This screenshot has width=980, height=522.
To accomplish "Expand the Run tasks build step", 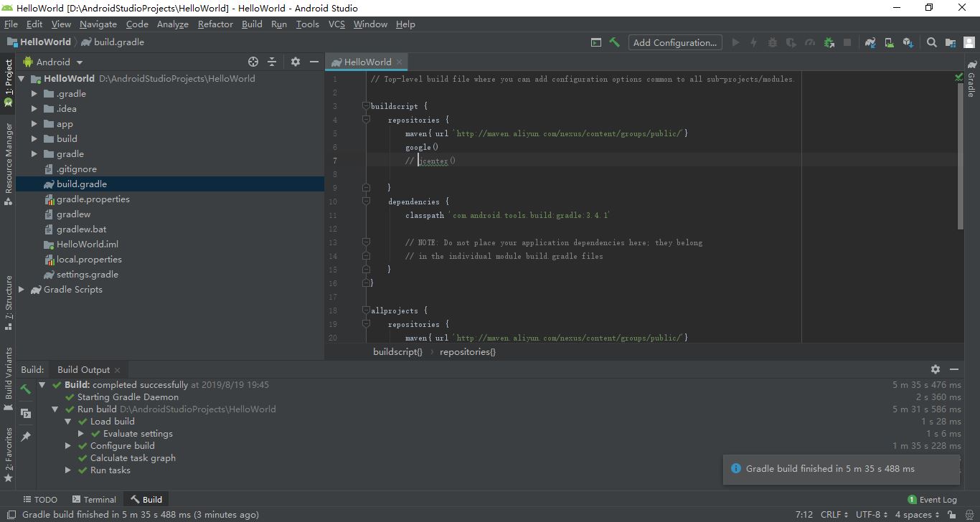I will click(67, 470).
